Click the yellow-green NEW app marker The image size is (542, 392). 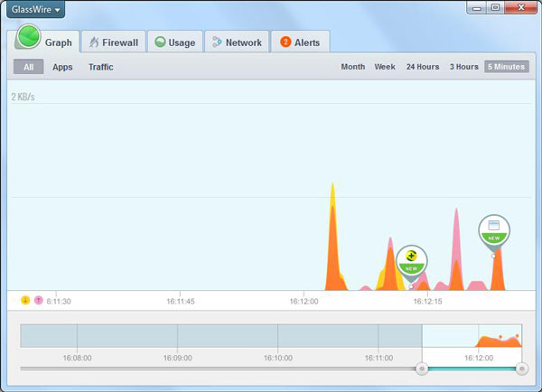point(411,262)
